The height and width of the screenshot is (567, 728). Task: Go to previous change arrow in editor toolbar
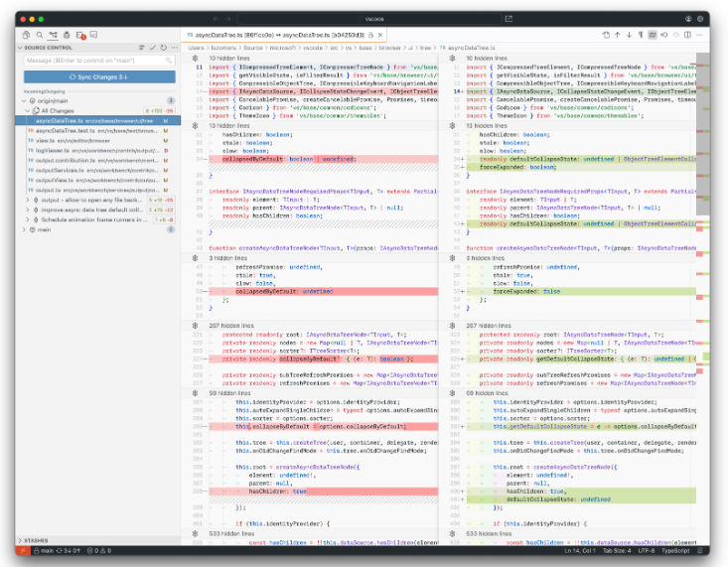[616, 34]
